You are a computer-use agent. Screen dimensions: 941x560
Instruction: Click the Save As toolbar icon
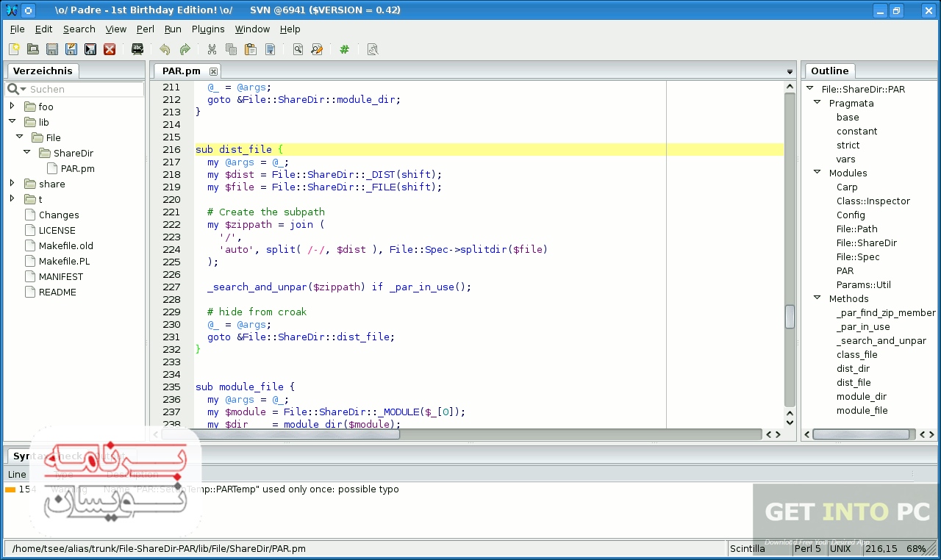tap(71, 49)
